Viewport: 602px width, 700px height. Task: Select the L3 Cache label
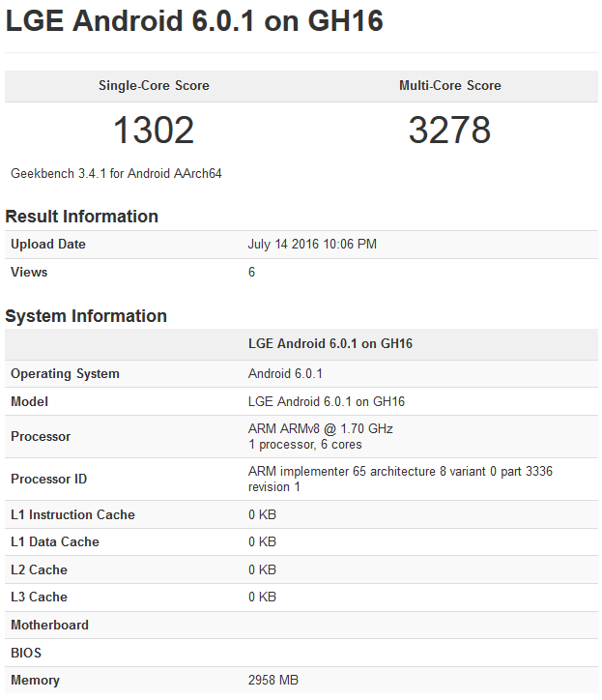39,597
